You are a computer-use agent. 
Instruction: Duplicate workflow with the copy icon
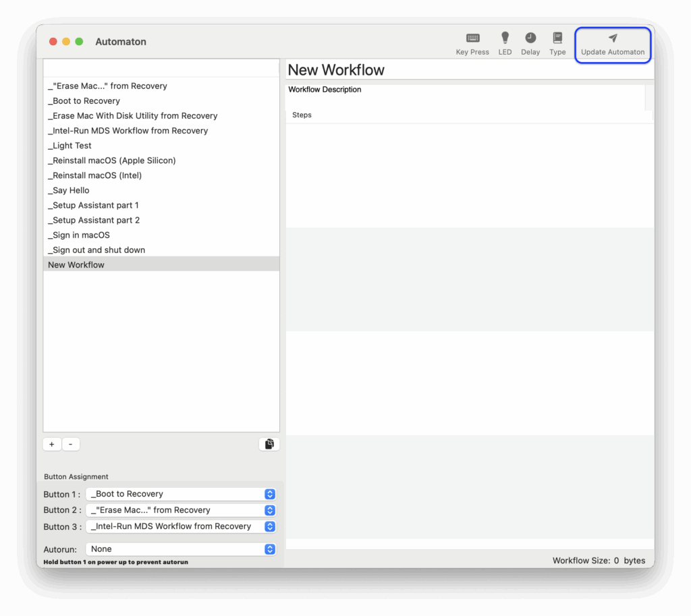click(269, 444)
